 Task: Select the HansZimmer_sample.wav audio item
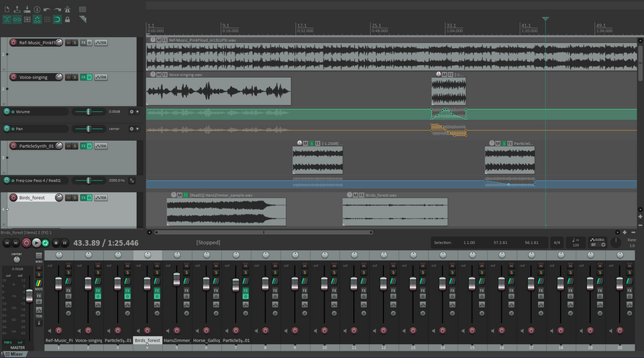[226, 212]
